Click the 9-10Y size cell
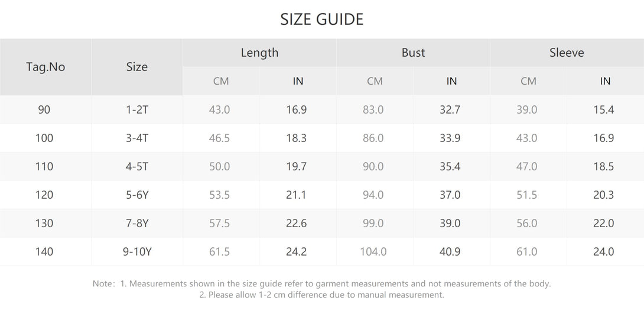This screenshot has height=313, width=644. 137,251
